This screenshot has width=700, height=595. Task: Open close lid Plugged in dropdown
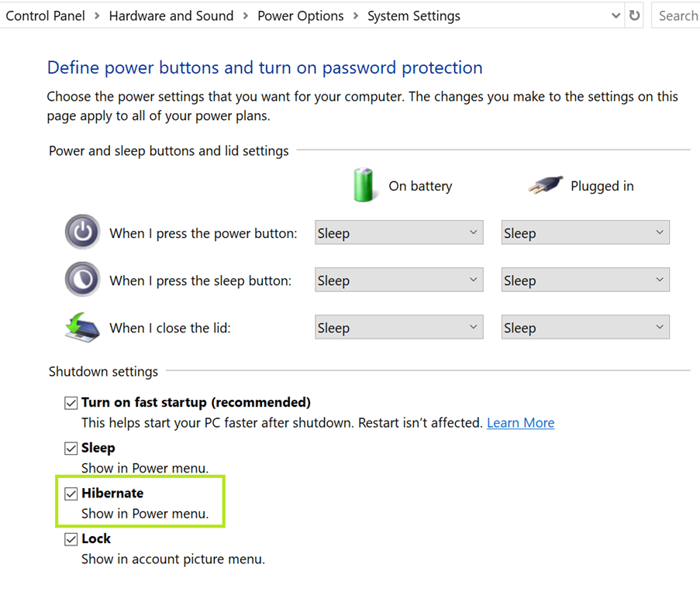[x=584, y=328]
